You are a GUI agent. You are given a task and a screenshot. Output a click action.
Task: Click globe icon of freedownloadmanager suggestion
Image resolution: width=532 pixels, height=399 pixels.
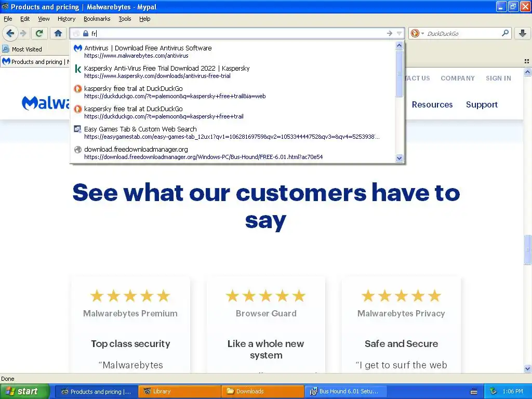coord(78,149)
